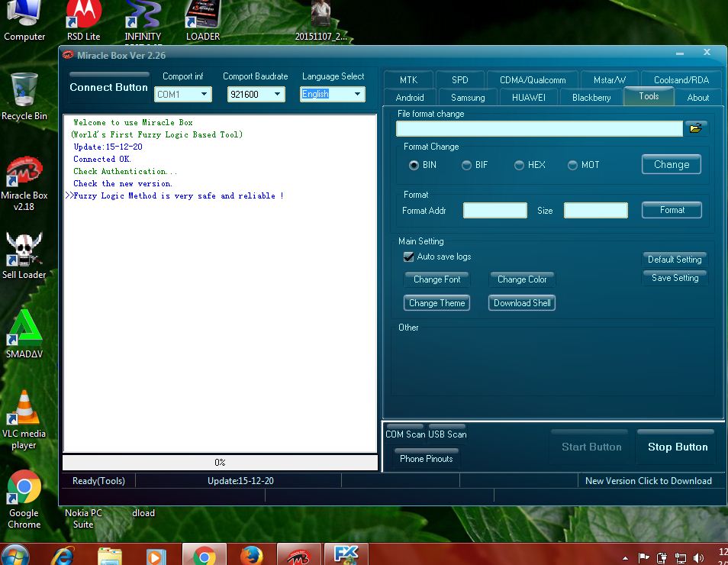
Task: Click the Windows Start orb
Action: click(14, 555)
